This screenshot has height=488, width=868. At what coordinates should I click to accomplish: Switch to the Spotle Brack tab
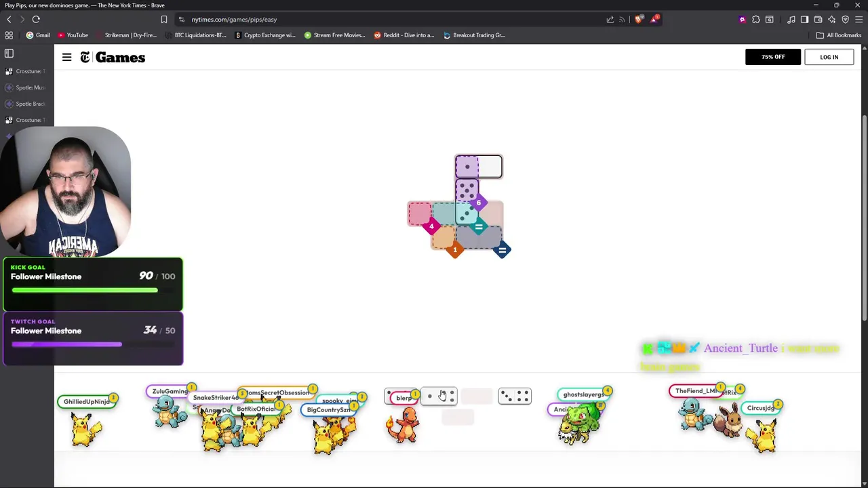pyautogui.click(x=25, y=104)
